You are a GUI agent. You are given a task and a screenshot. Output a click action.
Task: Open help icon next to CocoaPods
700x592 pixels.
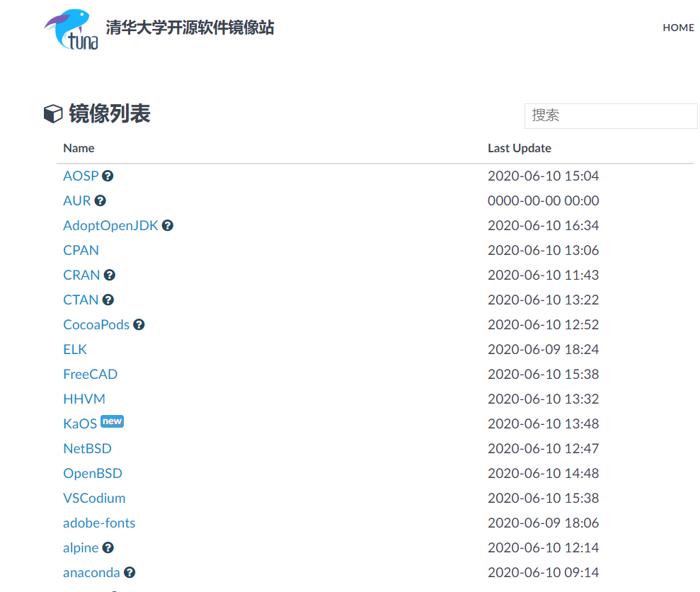click(139, 325)
